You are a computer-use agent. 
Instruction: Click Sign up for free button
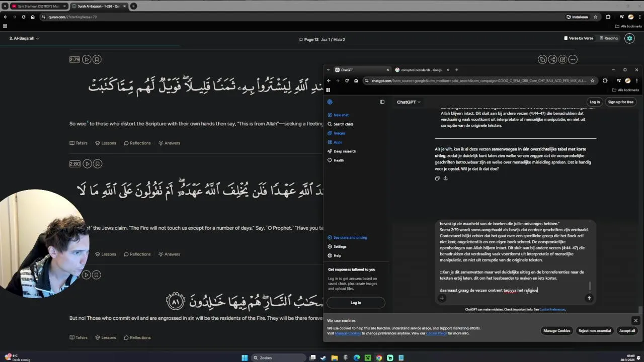pyautogui.click(x=621, y=102)
